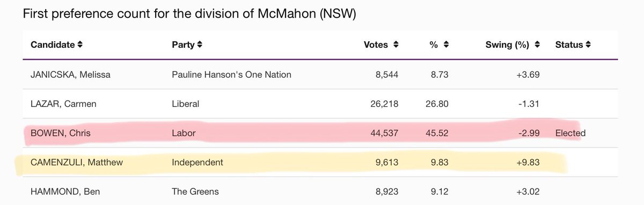This screenshot has width=644, height=205.
Task: Click the Swing (%) header label
Action: (508, 45)
